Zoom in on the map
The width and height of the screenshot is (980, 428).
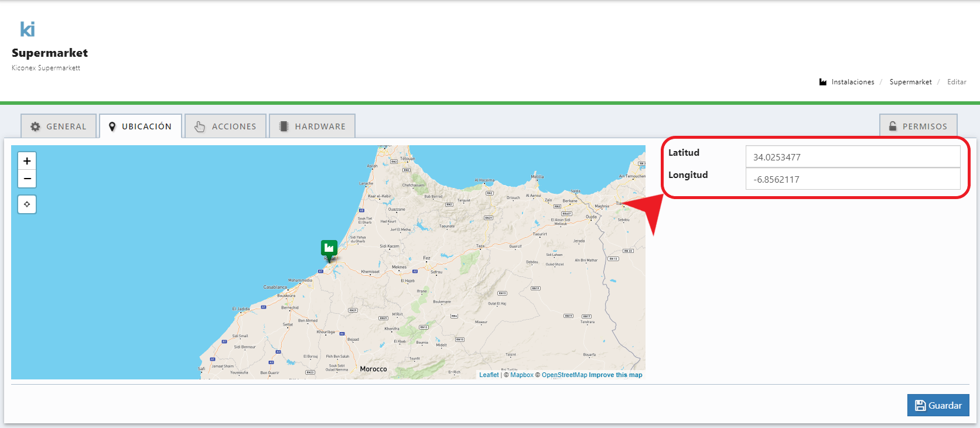(x=27, y=161)
